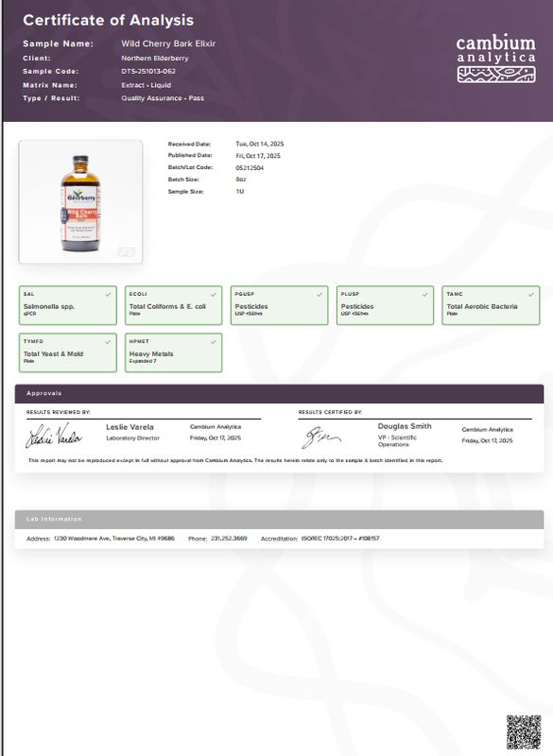Select the PGUSP Pesticides test card
The width and height of the screenshot is (553, 756).
pyautogui.click(x=279, y=305)
